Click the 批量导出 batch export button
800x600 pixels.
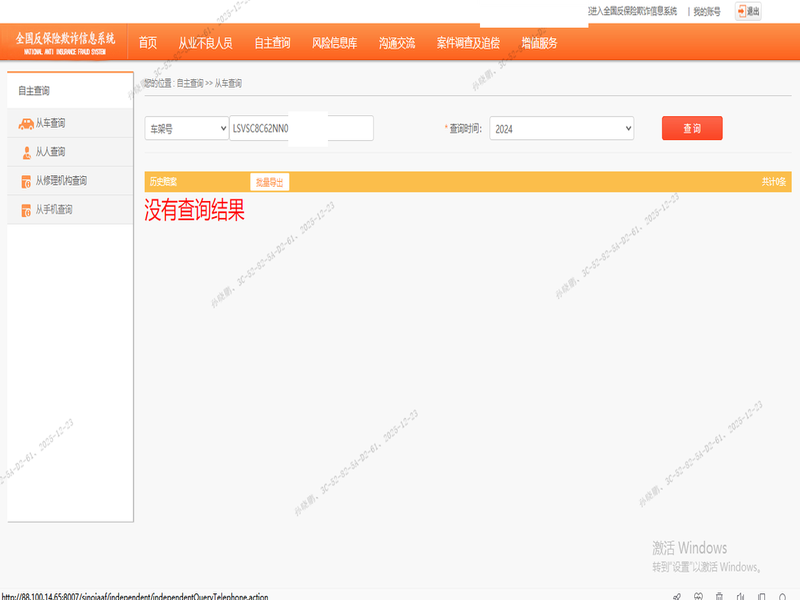[270, 182]
